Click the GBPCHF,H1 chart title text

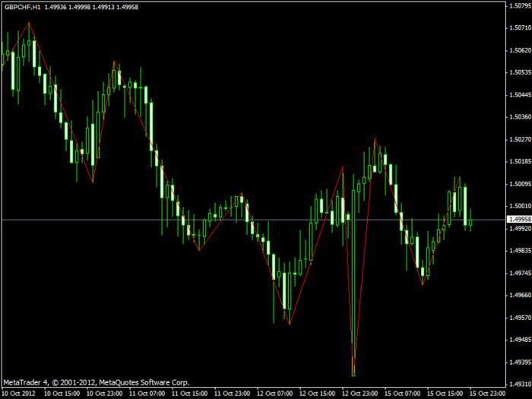[22, 7]
